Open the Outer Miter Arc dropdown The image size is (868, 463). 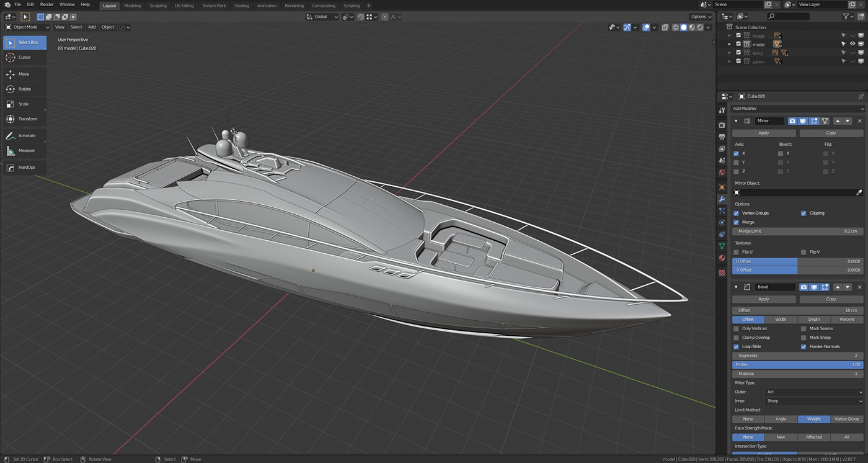tap(813, 392)
